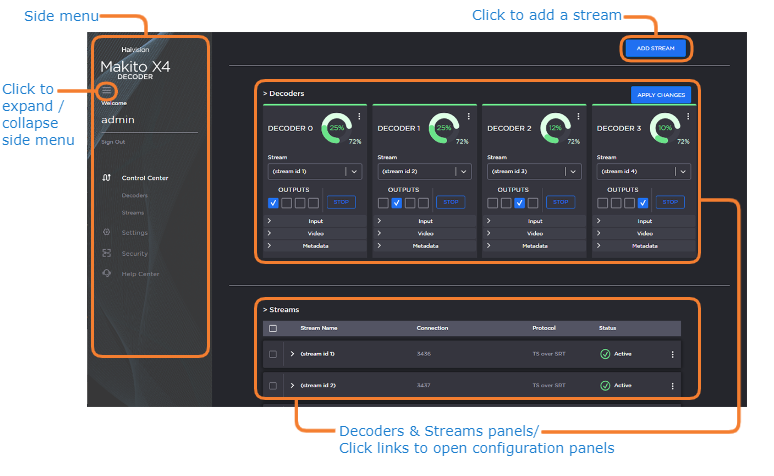This screenshot has width=774, height=476.
Task: Uncheck the first output checkbox on Decoder 0
Action: point(273,203)
